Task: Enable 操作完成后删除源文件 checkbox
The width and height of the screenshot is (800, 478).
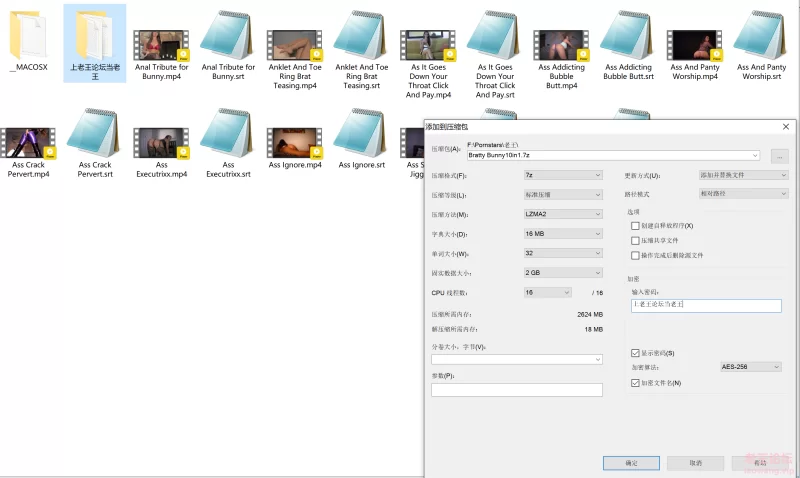Action: click(635, 255)
